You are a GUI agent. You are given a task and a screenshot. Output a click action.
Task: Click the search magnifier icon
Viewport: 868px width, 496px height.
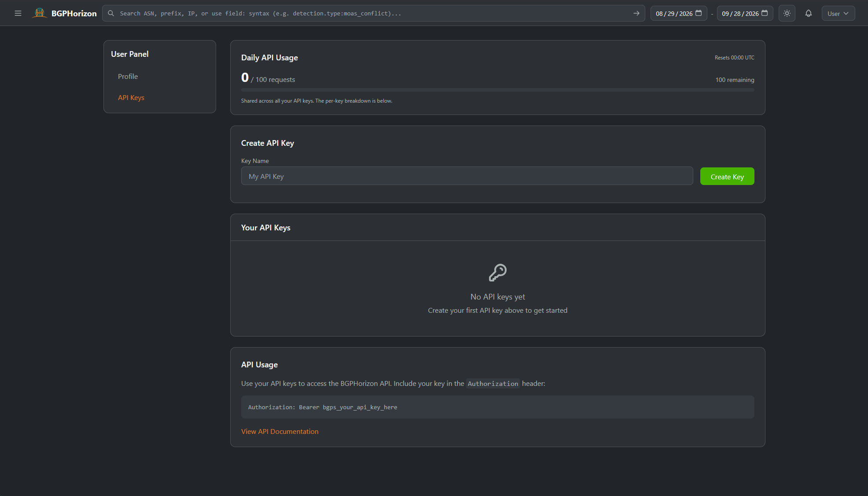click(x=111, y=13)
